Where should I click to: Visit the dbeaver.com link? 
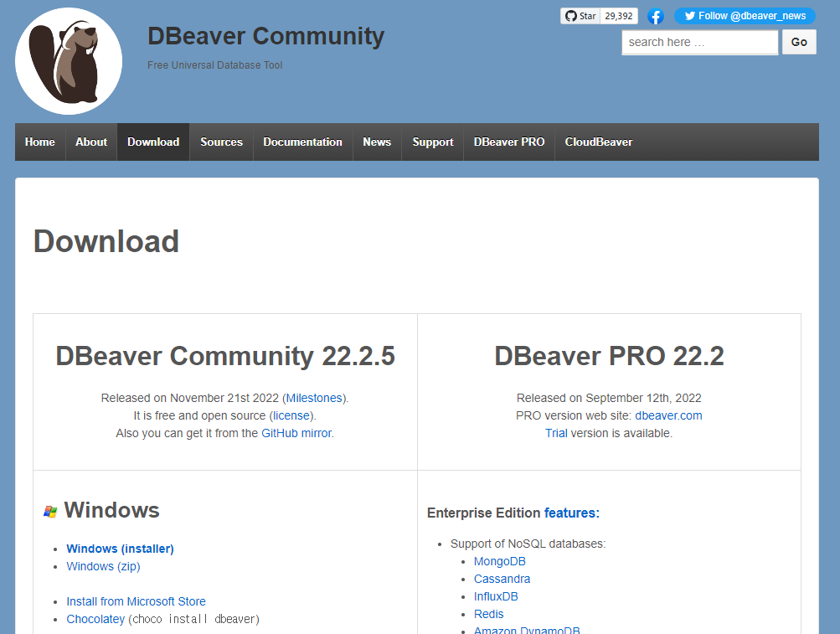pos(668,416)
